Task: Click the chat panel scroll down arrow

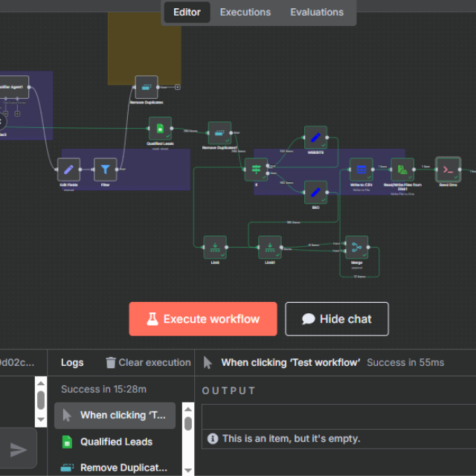Action: 41,419
